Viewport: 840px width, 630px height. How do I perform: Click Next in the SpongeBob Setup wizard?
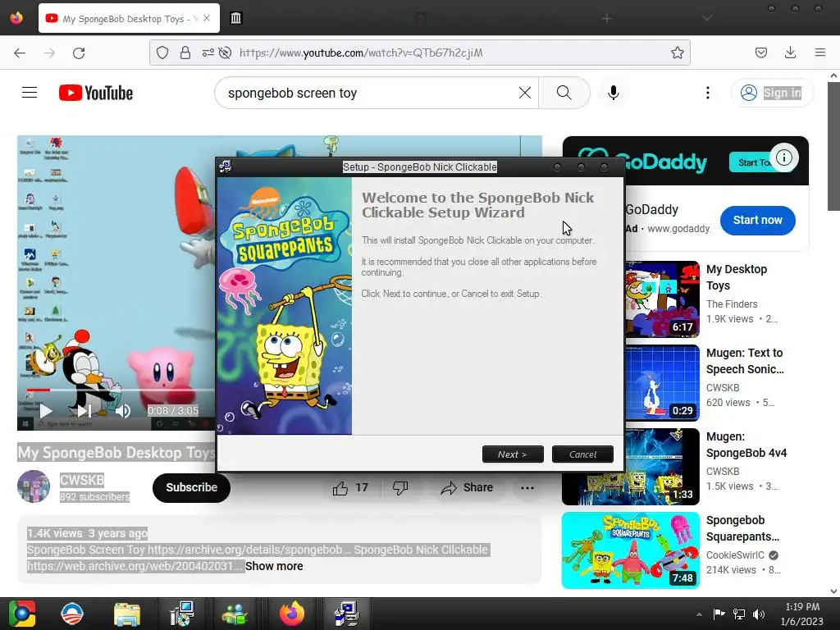pyautogui.click(x=513, y=454)
